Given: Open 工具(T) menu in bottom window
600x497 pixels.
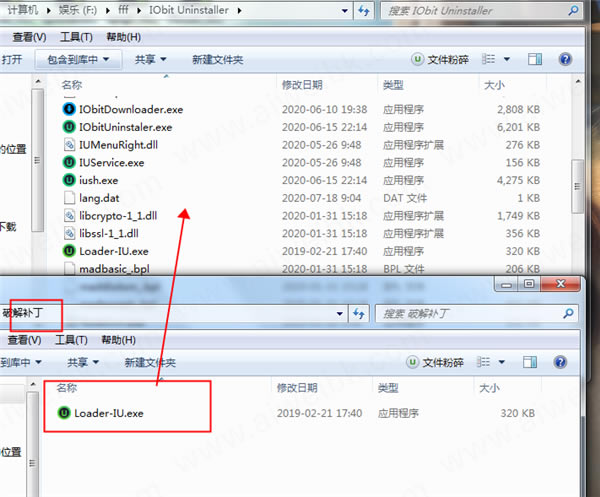Looking at the screenshot, I should 71,340.
